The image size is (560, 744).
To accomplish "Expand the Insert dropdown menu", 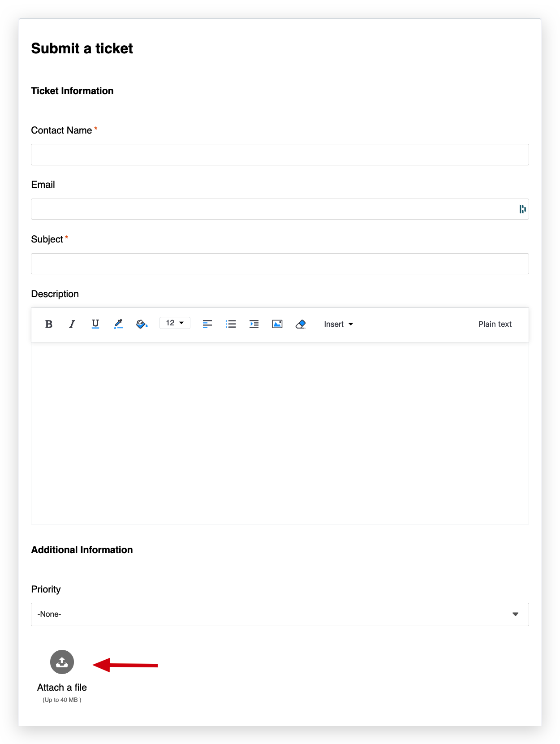I will [338, 324].
